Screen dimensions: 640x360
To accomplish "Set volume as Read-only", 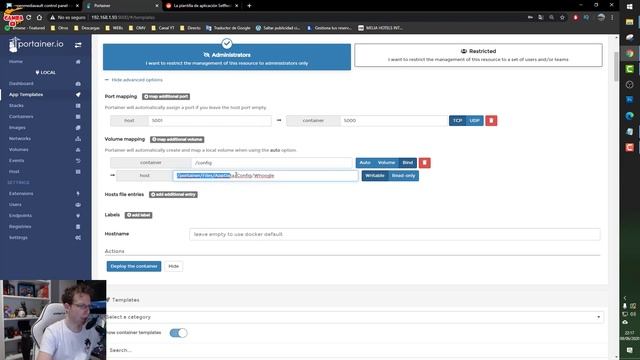I will point(403,176).
